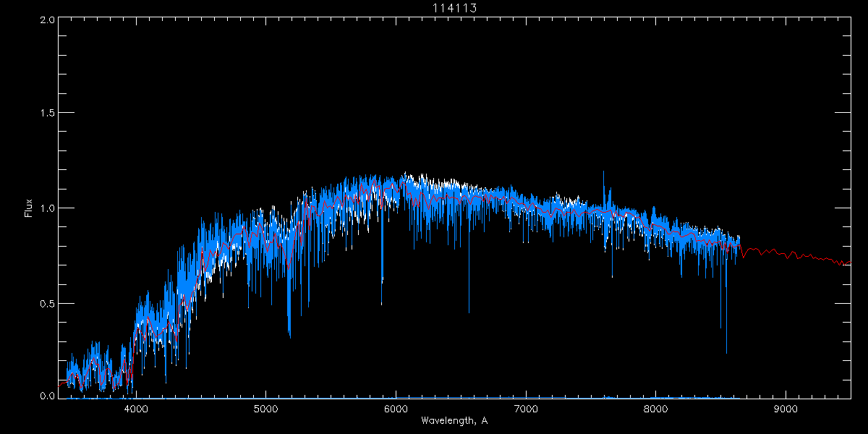Select the 7000 wavelength tick label
Screen dimensions: 868x434
click(526, 408)
